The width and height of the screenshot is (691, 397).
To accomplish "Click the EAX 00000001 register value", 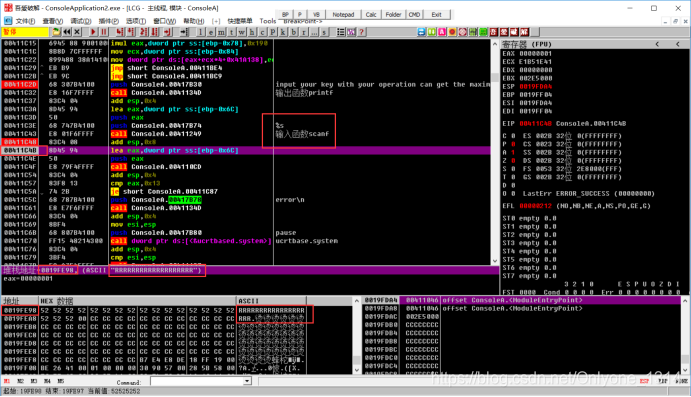I will pos(535,53).
